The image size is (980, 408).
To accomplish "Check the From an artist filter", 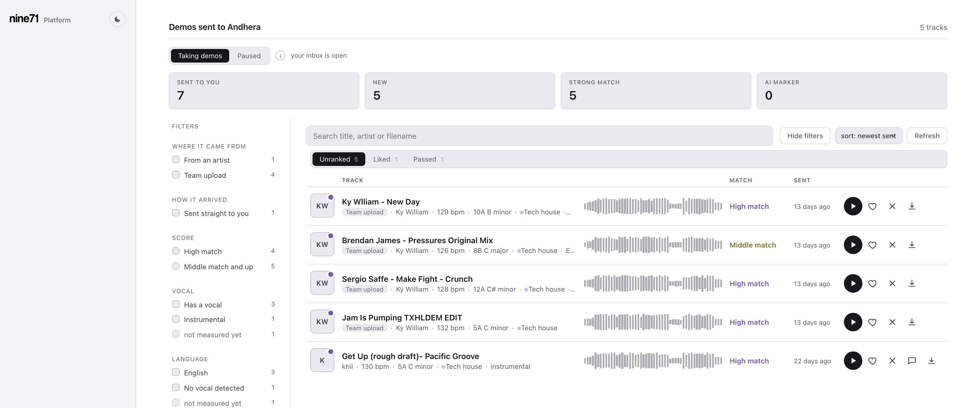I will (x=176, y=159).
